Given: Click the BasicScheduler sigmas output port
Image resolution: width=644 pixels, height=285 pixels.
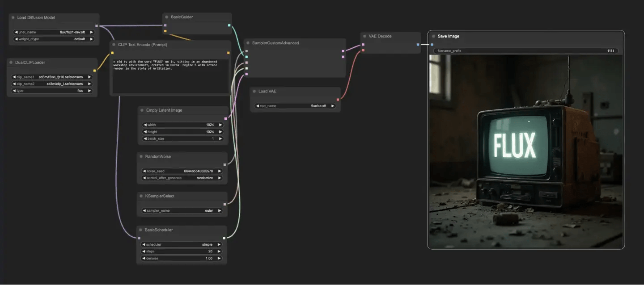Looking at the screenshot, I should coord(224,238).
